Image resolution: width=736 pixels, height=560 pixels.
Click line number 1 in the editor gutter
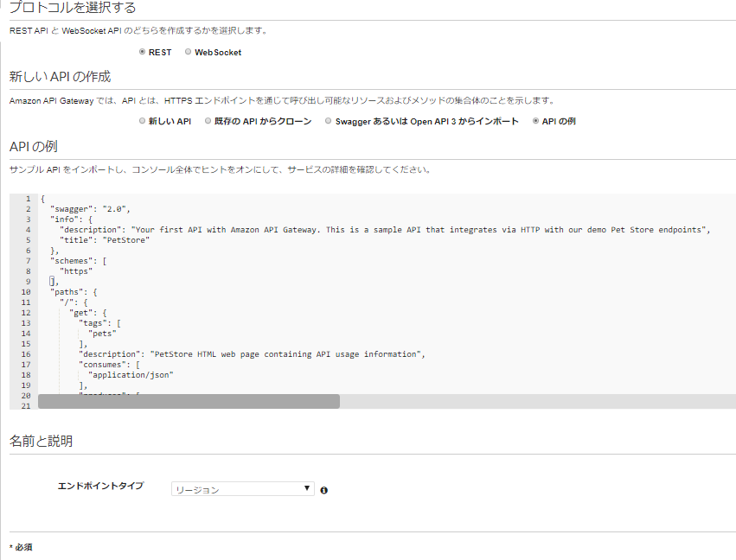coord(29,199)
